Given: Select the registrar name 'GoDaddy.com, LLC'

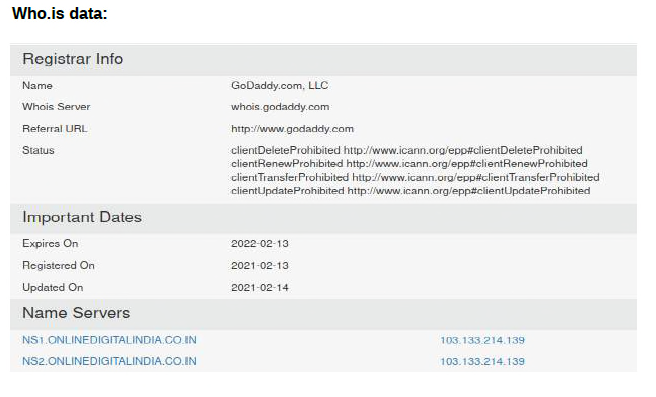Looking at the screenshot, I should (279, 86).
